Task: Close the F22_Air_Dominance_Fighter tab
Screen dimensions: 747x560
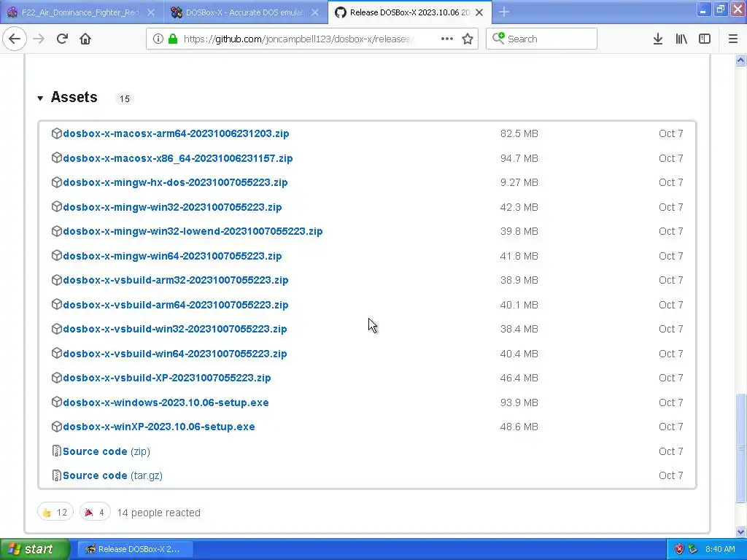Action: coord(151,12)
